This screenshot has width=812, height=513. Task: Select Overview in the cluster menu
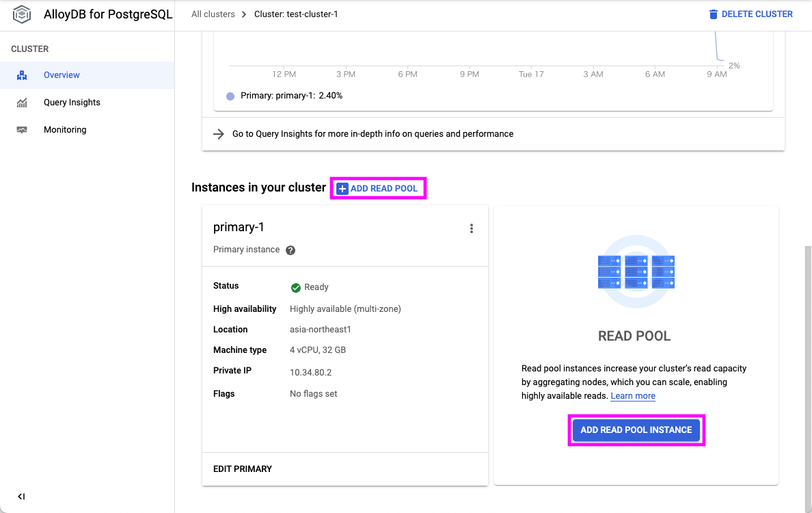(x=87, y=75)
